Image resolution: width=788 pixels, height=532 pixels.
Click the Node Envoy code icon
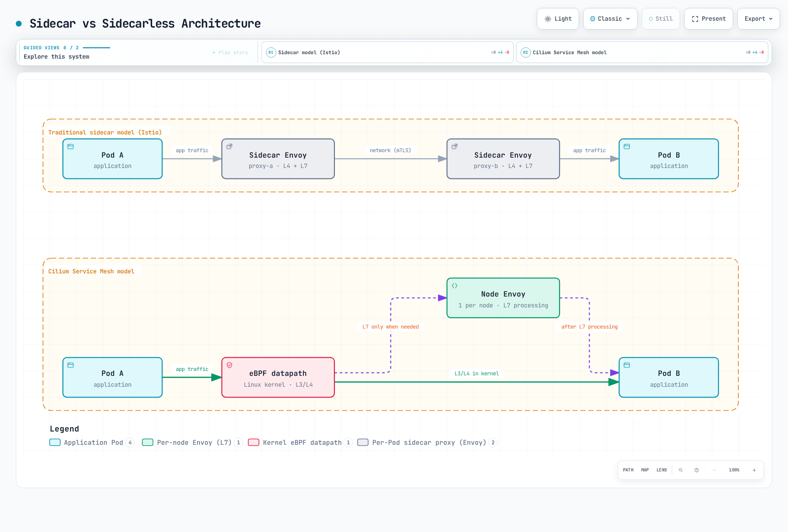455,286
